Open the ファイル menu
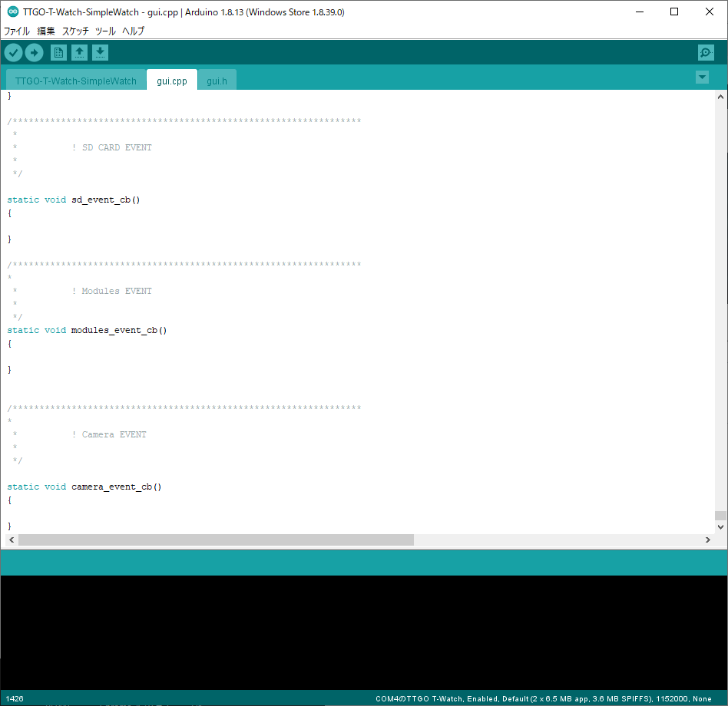This screenshot has height=706, width=728. 17,31
